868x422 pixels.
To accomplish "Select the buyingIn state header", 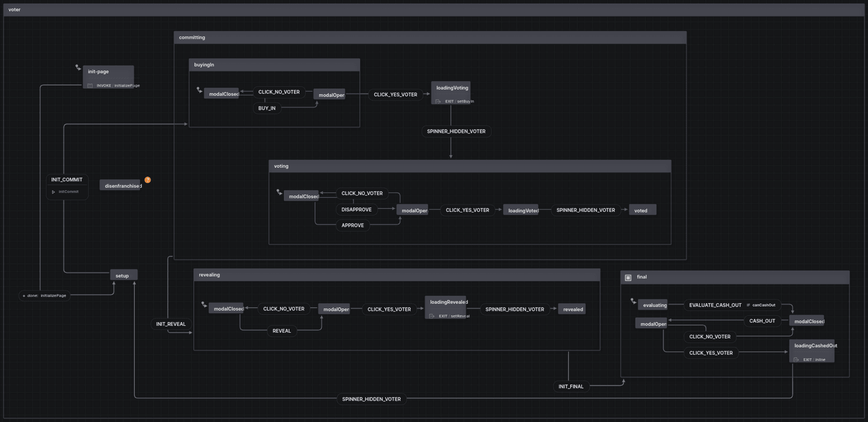I will pyautogui.click(x=274, y=65).
